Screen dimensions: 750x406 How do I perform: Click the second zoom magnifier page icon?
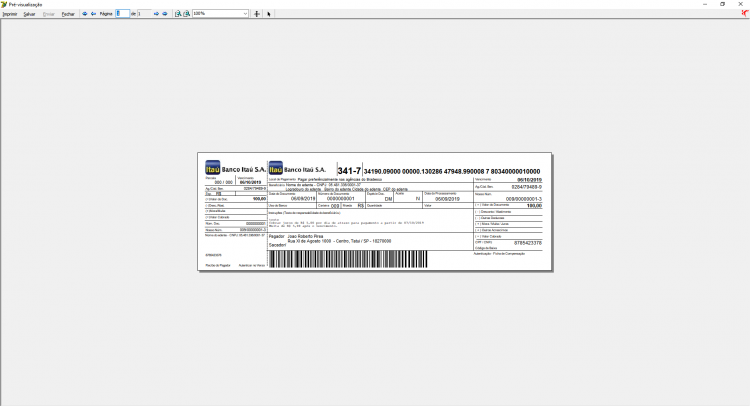(187, 14)
